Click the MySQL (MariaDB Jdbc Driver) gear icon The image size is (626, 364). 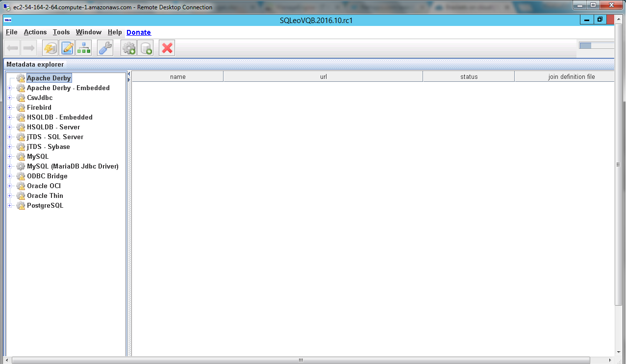(21, 167)
